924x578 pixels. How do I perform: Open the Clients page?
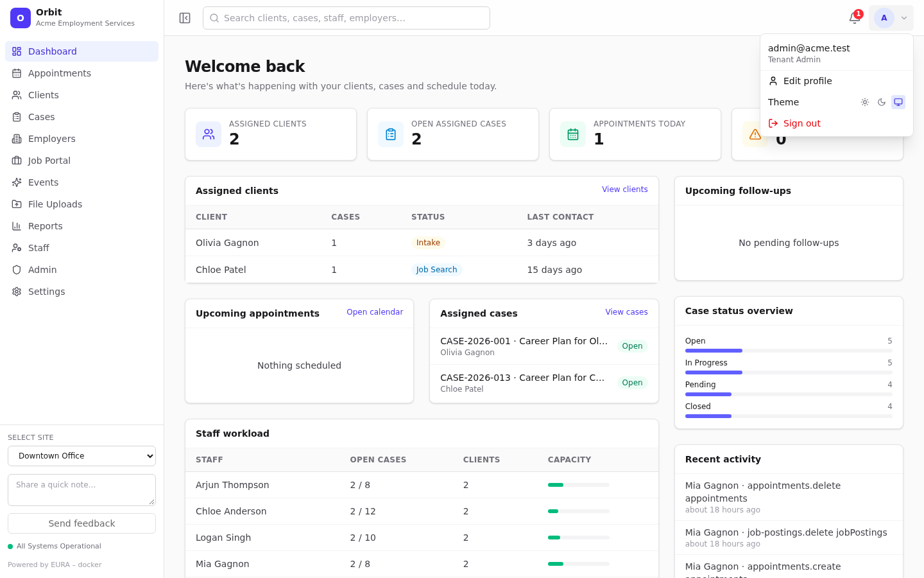click(81, 95)
